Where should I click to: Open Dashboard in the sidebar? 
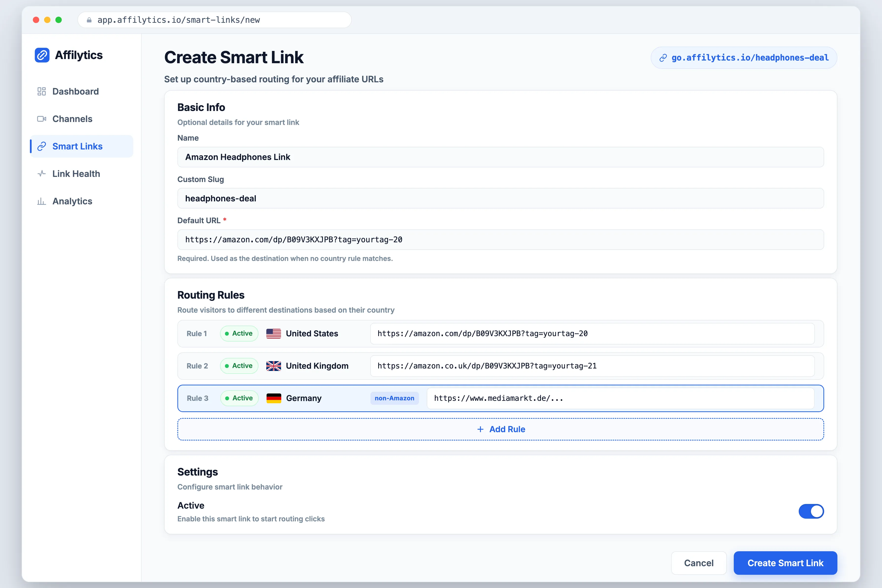[x=81, y=91]
